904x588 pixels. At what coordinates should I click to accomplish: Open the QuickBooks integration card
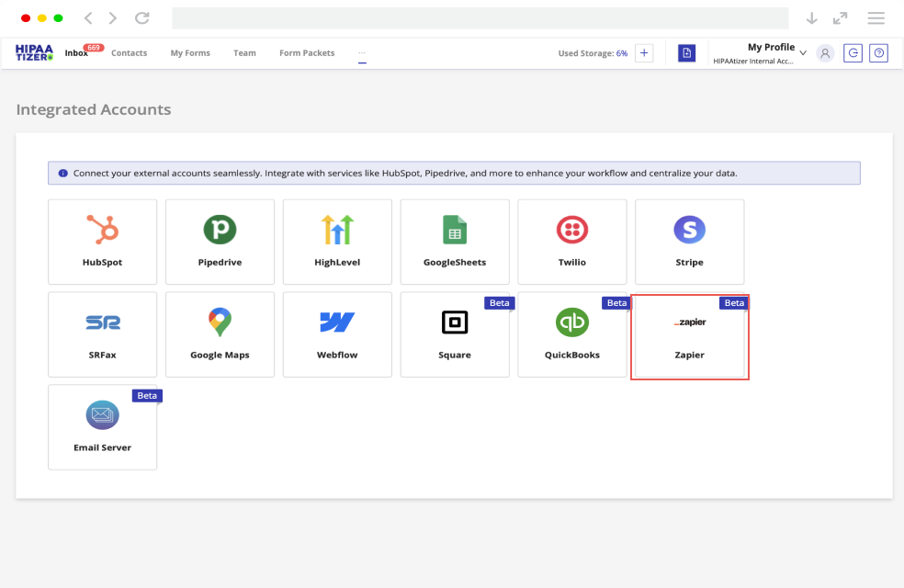[x=572, y=334]
